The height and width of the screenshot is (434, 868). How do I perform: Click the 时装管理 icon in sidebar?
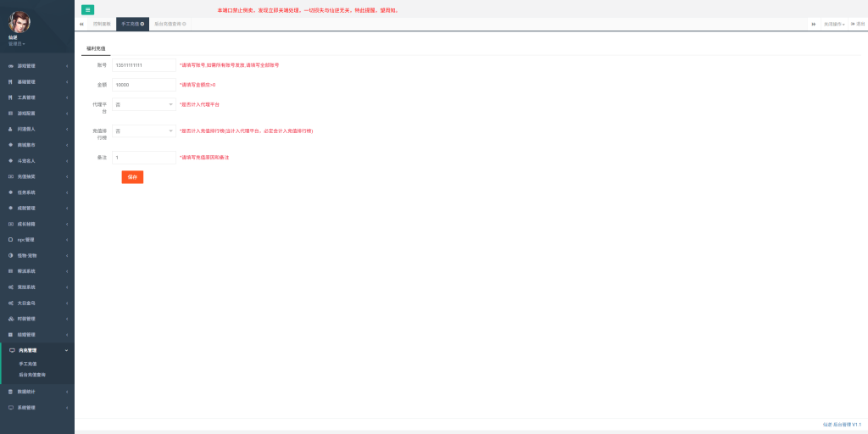10,319
